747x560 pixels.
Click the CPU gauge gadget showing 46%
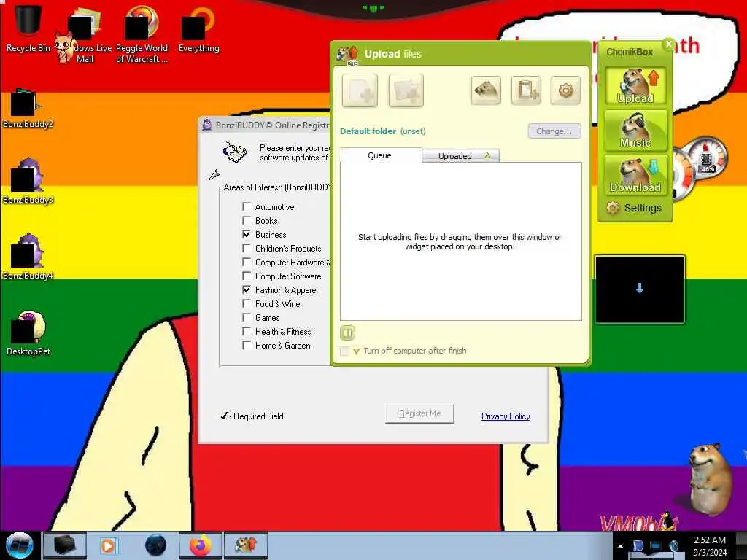point(706,157)
